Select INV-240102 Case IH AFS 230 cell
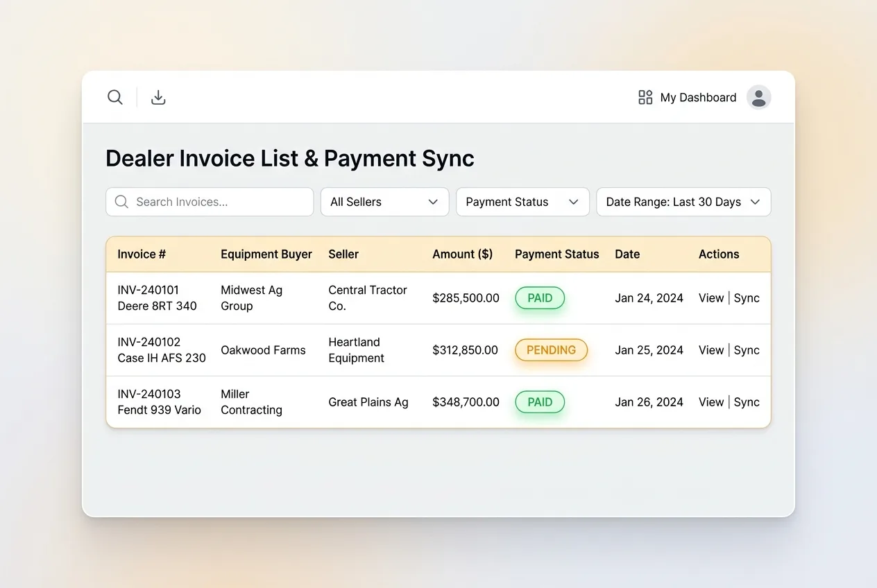 162,350
